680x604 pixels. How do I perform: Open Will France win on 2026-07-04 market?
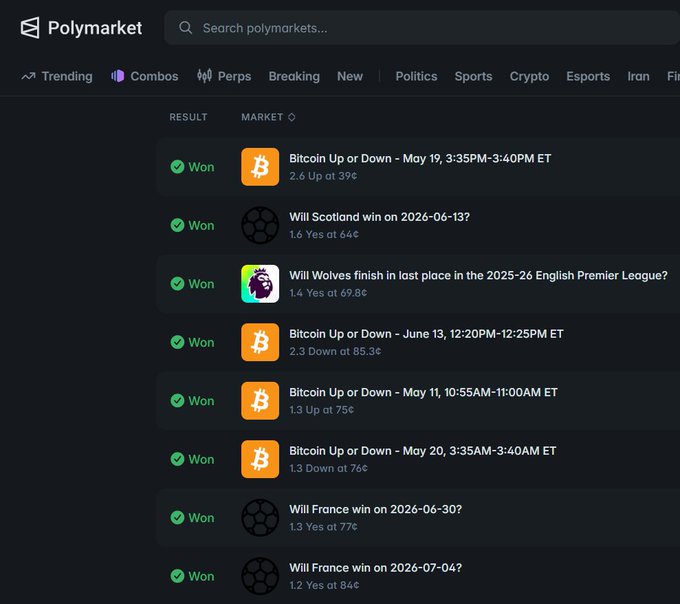pyautogui.click(x=376, y=568)
